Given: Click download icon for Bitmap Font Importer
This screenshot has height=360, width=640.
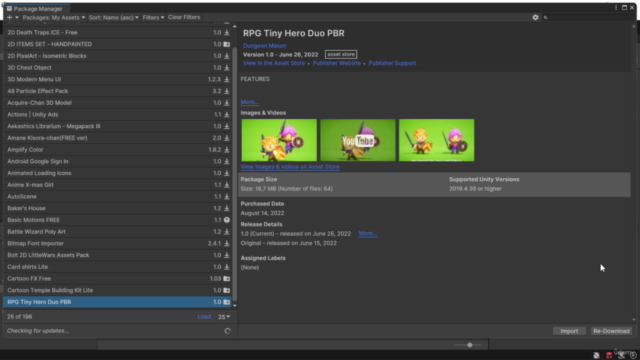Looking at the screenshot, I should (x=227, y=243).
